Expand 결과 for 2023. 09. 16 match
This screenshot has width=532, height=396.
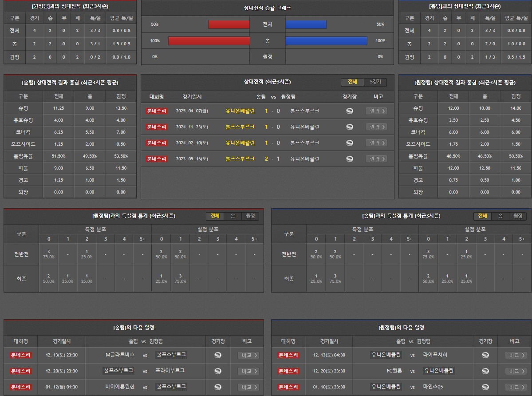click(376, 159)
